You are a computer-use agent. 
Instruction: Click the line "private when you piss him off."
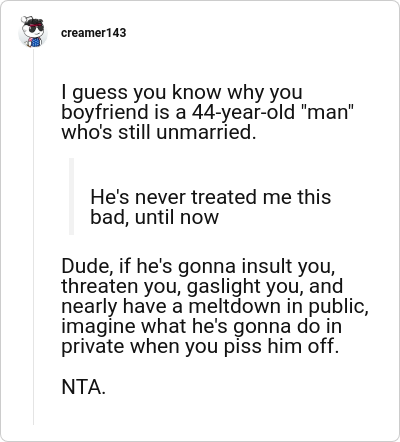click(x=200, y=347)
